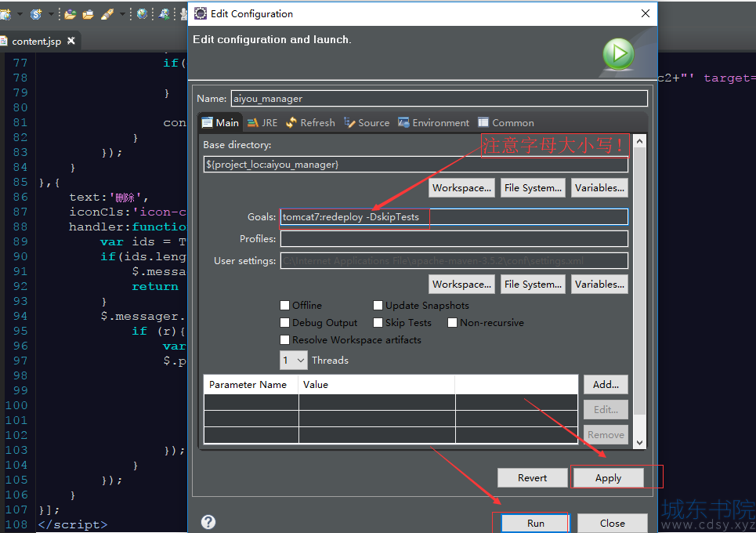
Task: Click the Profiles input field
Action: [x=454, y=239]
